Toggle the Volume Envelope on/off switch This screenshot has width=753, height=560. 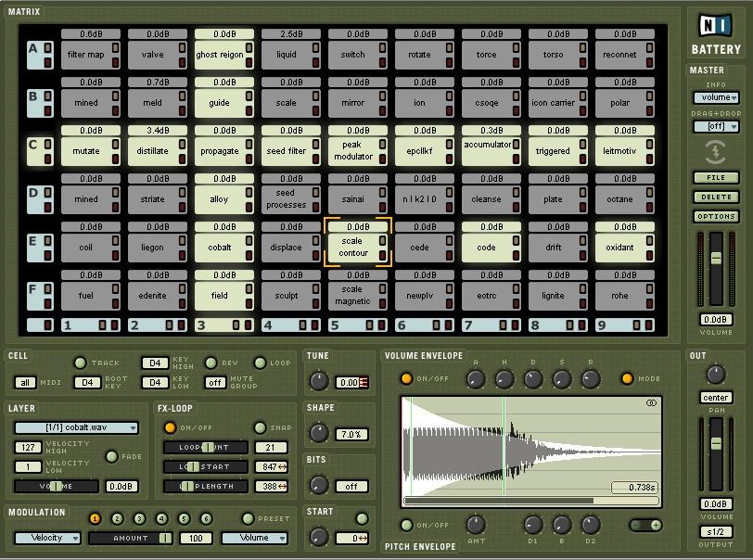[406, 378]
